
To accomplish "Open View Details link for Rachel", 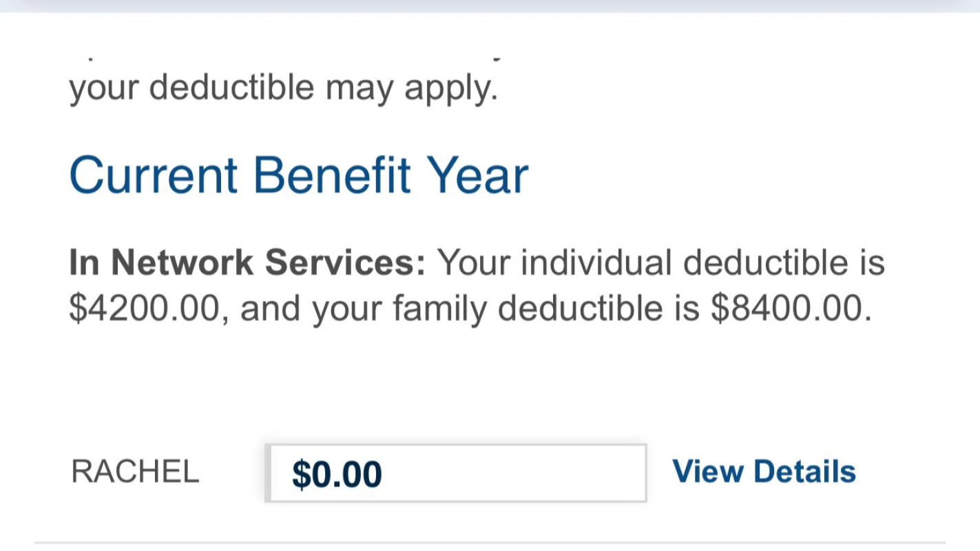I will [764, 472].
